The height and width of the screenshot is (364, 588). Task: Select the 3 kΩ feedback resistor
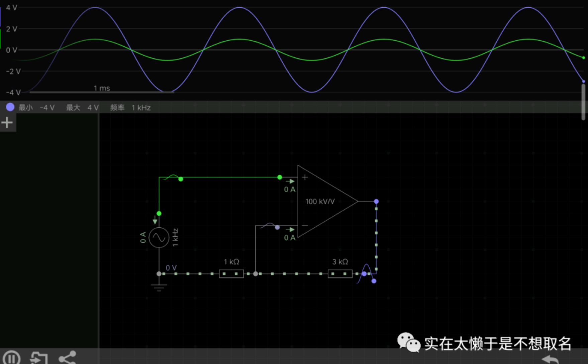point(340,274)
